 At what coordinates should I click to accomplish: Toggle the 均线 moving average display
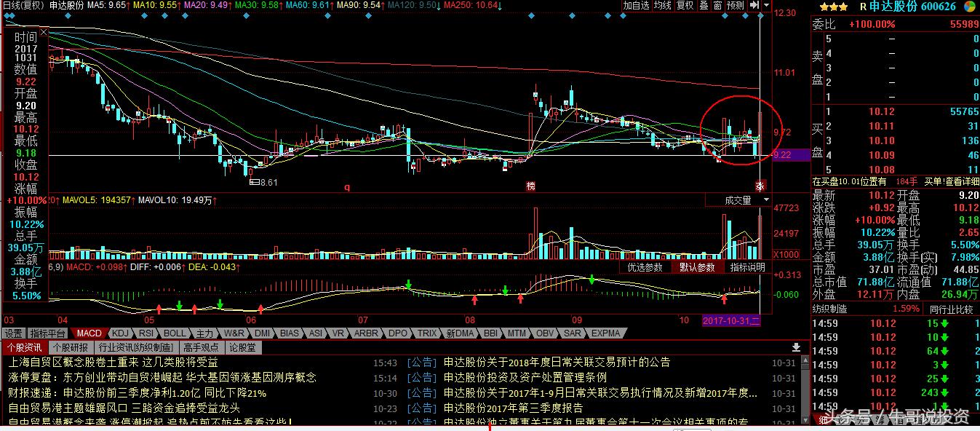pos(662,5)
